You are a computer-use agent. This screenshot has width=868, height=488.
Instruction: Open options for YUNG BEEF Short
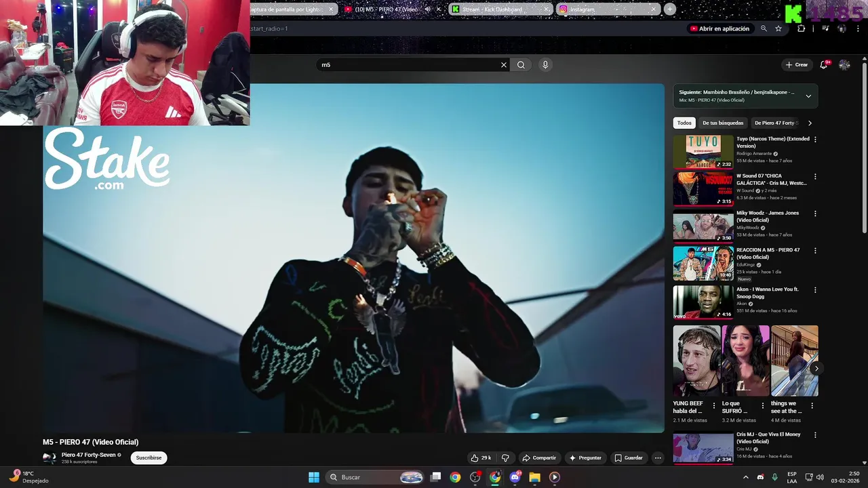click(713, 405)
